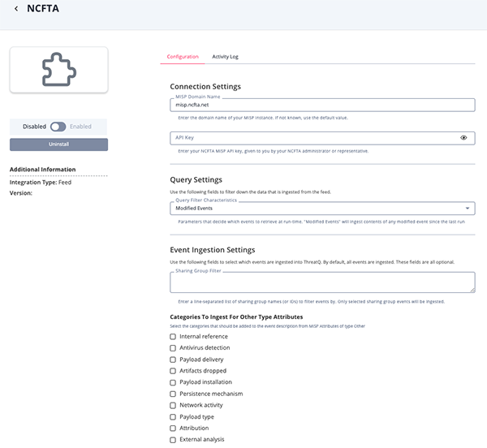Check the Antivirus detection checkbox

point(173,348)
